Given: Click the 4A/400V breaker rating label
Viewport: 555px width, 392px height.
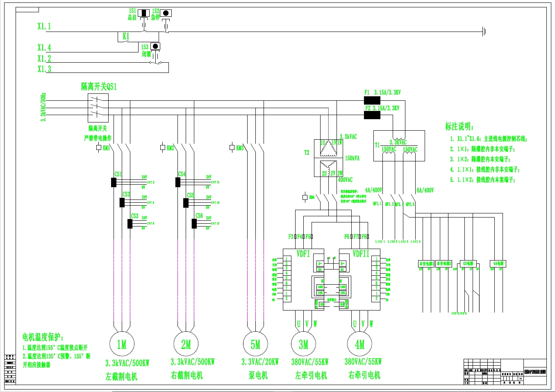Looking at the screenshot, I should [373, 190].
